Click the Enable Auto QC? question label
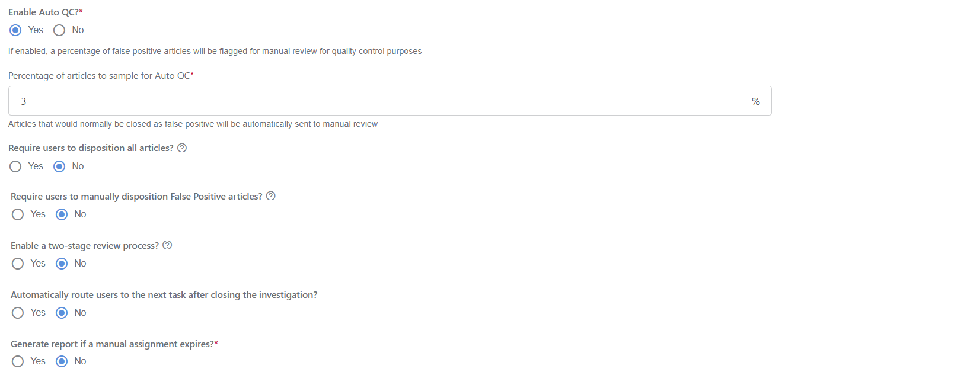The image size is (980, 375). click(x=46, y=12)
